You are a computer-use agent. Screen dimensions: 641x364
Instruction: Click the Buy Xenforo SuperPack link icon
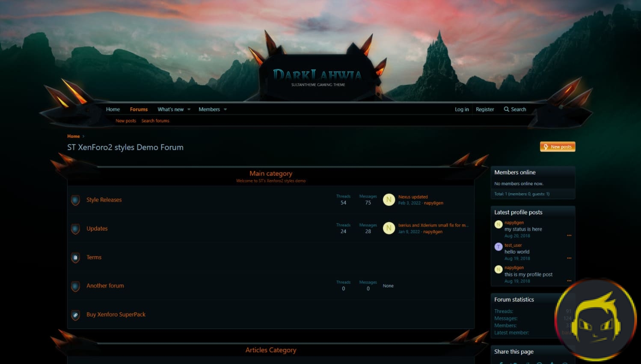click(x=75, y=315)
